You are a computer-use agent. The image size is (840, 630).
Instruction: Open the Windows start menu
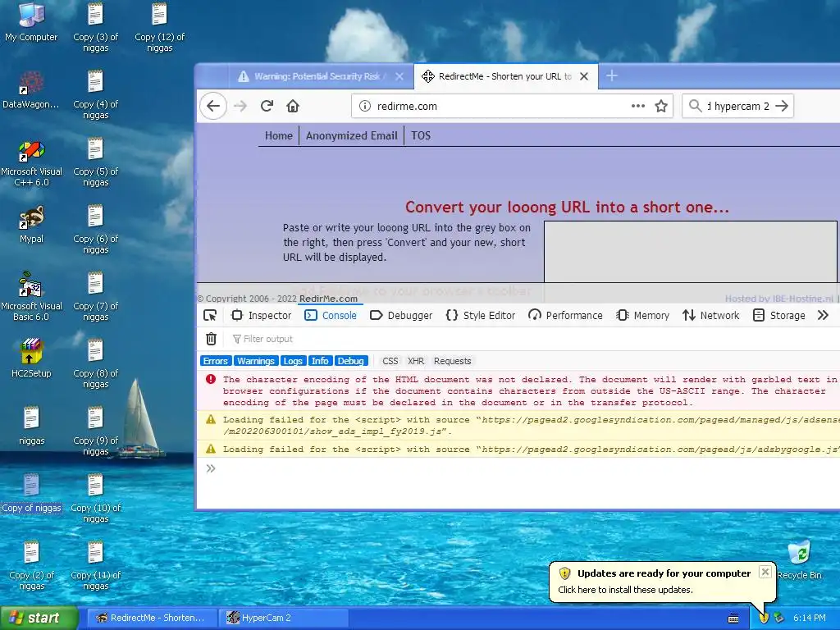point(39,618)
